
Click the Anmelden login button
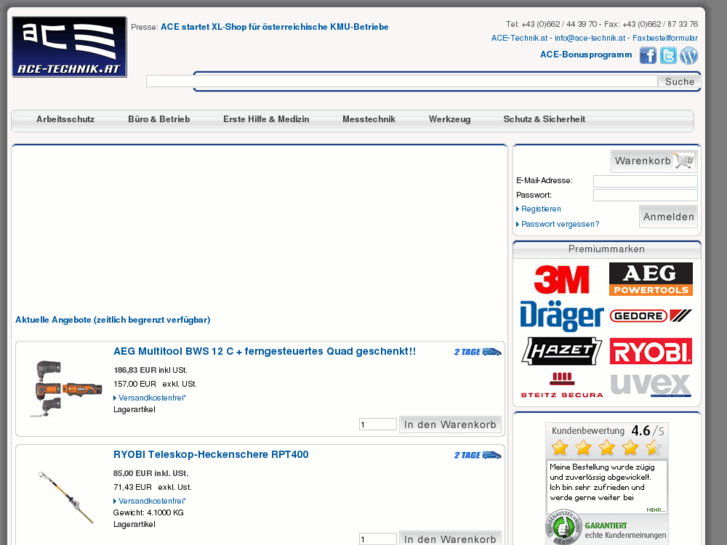click(x=668, y=217)
